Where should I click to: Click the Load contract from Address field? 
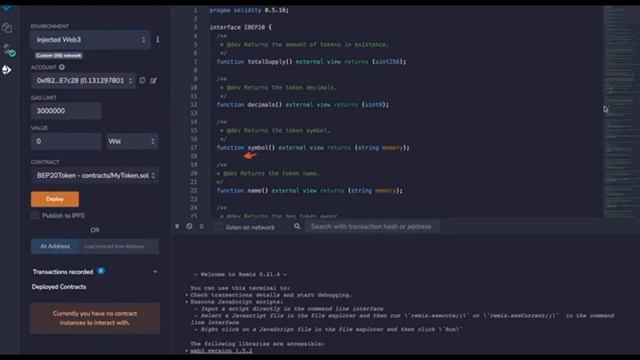pos(118,246)
